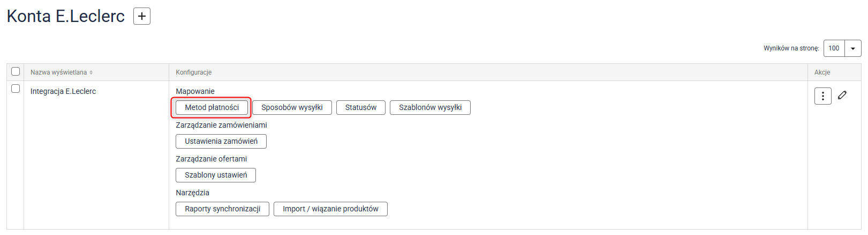Click the Akcje column header
This screenshot has width=868, height=235.
pyautogui.click(x=822, y=72)
